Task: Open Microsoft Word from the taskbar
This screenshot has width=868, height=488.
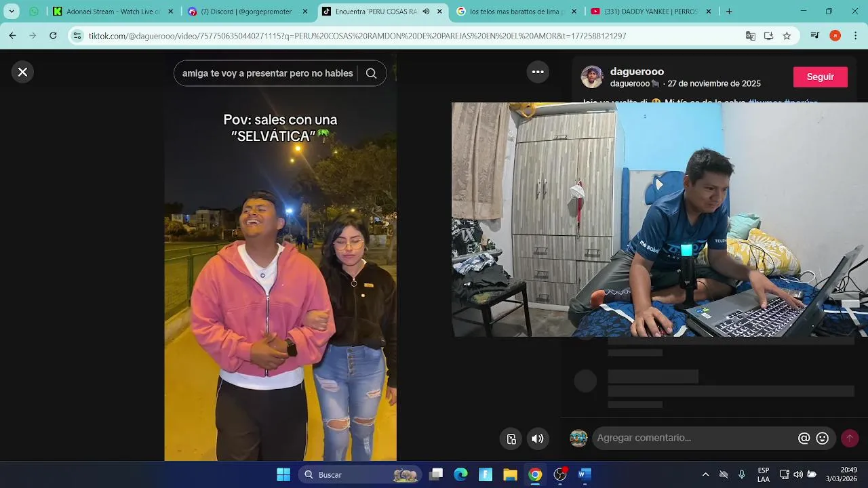Action: pos(585,474)
